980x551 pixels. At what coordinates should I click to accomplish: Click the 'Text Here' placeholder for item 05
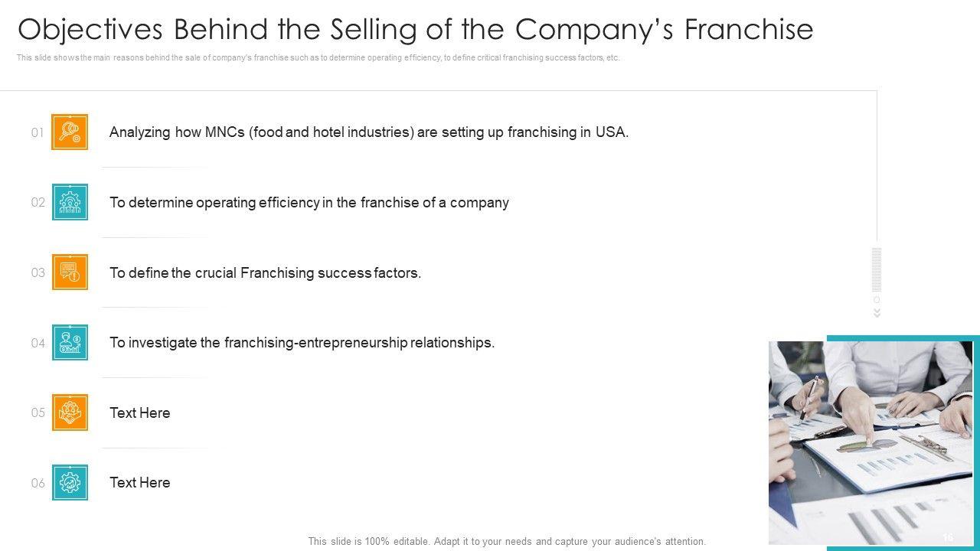coord(140,413)
